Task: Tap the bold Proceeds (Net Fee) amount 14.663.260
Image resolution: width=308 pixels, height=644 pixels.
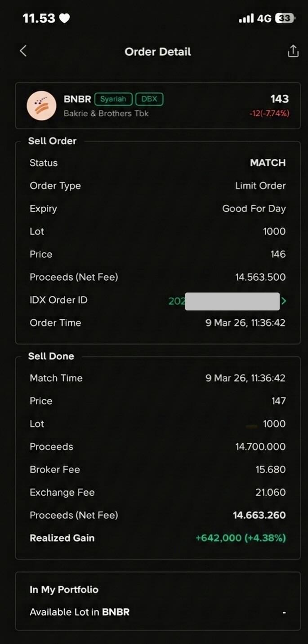Action: pos(259,515)
